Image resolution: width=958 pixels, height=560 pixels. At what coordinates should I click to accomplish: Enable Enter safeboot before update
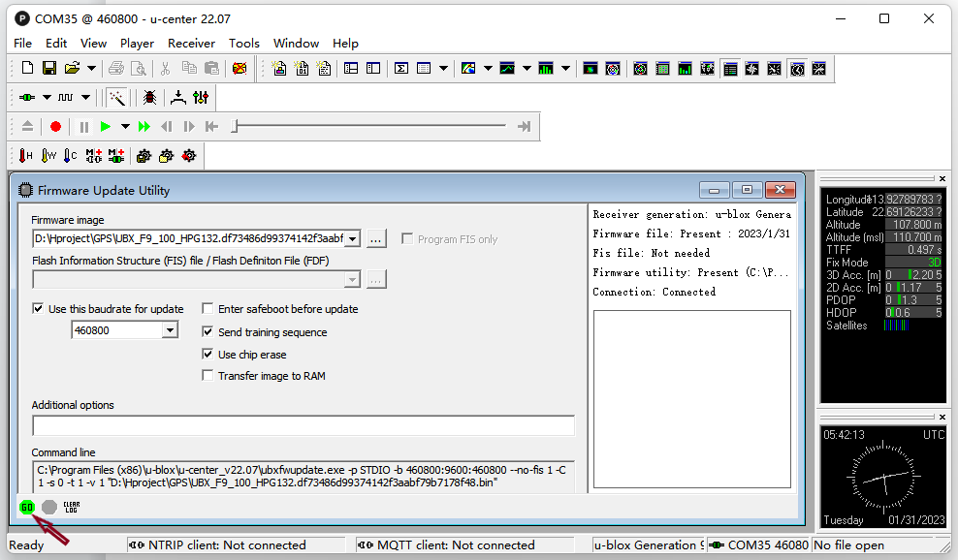tap(208, 308)
